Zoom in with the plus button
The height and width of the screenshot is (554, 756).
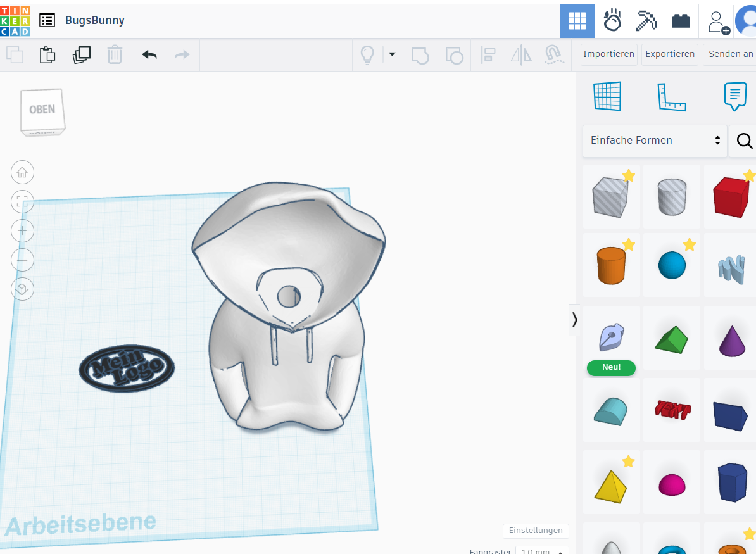(22, 231)
